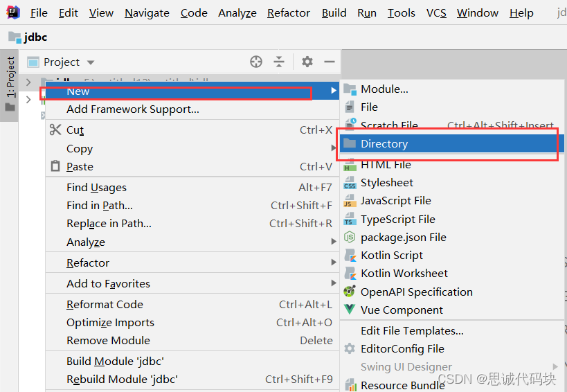This screenshot has height=392, width=567.
Task: Select Edit File Templates...
Action: click(452, 331)
